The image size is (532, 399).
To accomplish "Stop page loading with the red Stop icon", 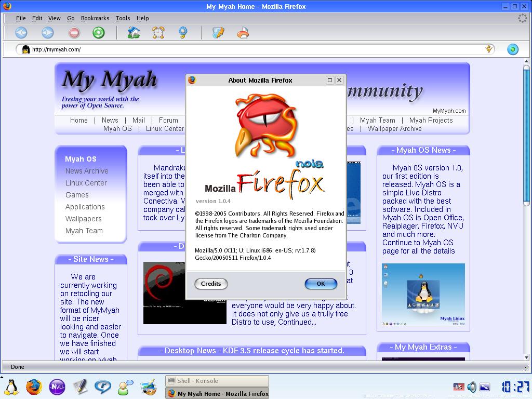I will tap(74, 33).
